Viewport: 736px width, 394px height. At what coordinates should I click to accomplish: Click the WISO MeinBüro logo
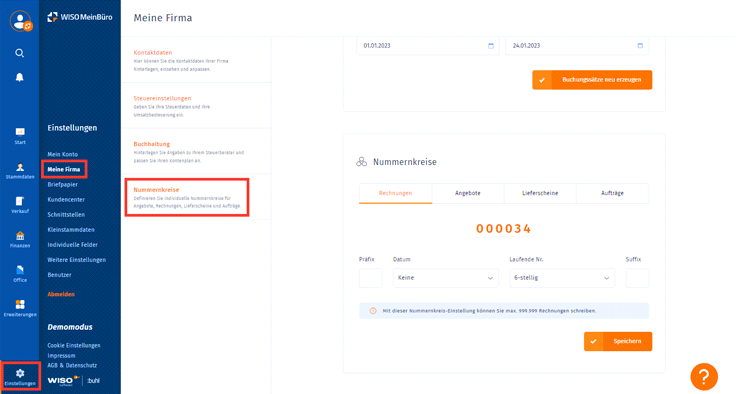pyautogui.click(x=80, y=17)
